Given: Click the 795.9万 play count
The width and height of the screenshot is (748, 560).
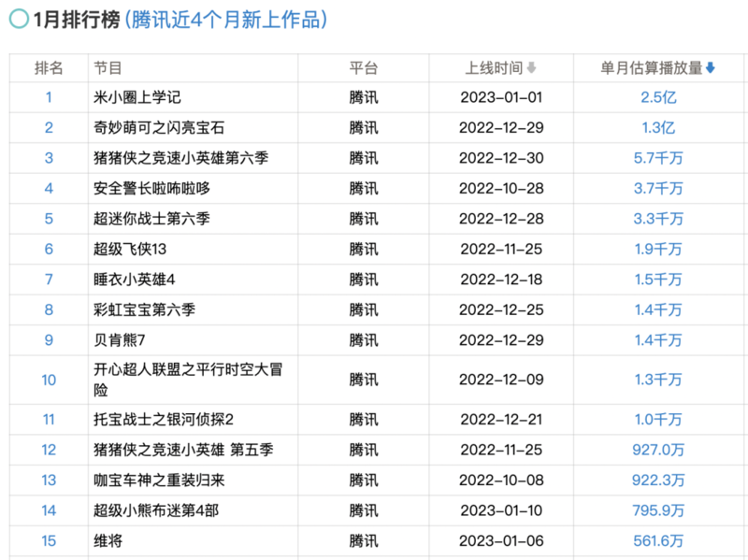Looking at the screenshot, I should click(x=658, y=510).
